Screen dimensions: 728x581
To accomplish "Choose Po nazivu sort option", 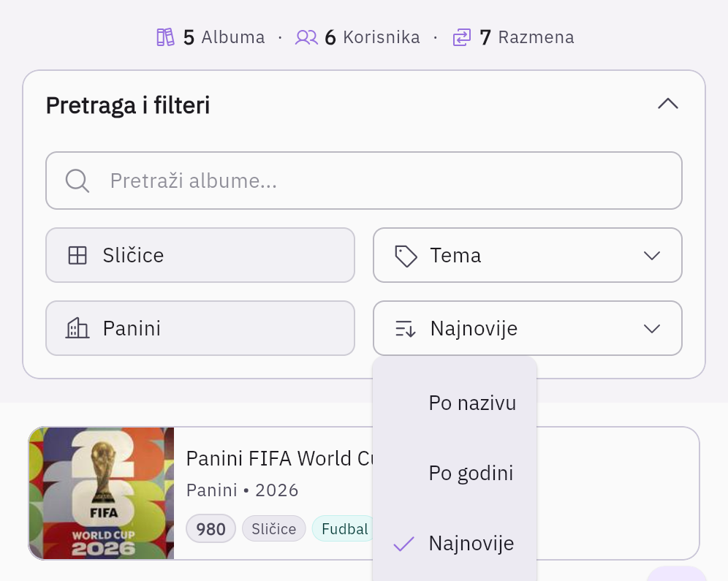I will point(455,403).
